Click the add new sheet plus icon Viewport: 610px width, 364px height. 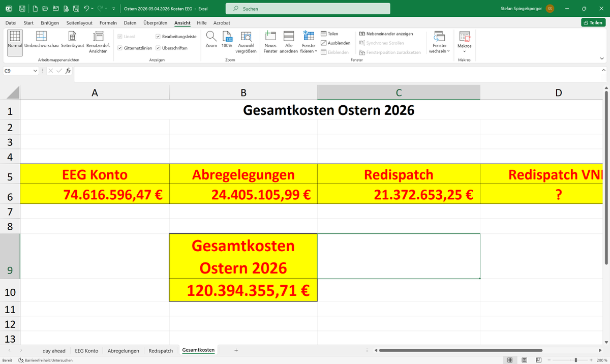pos(236,350)
